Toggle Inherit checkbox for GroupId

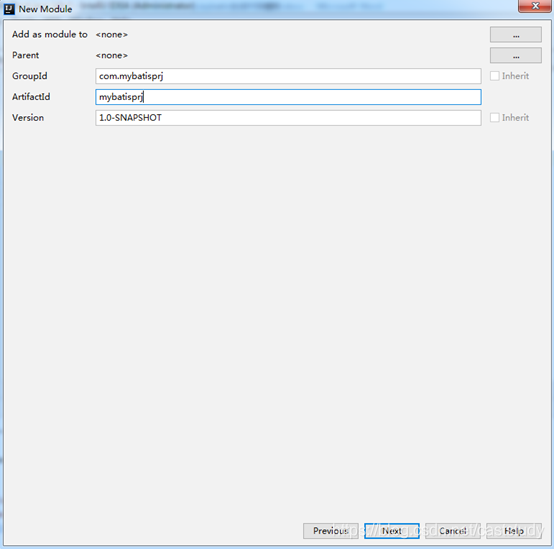point(495,76)
